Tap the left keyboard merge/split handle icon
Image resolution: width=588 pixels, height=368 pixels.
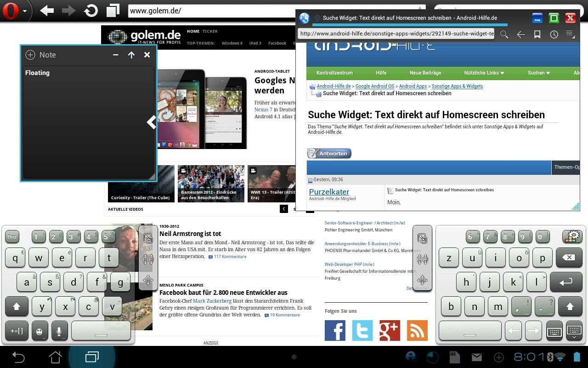pos(148,259)
